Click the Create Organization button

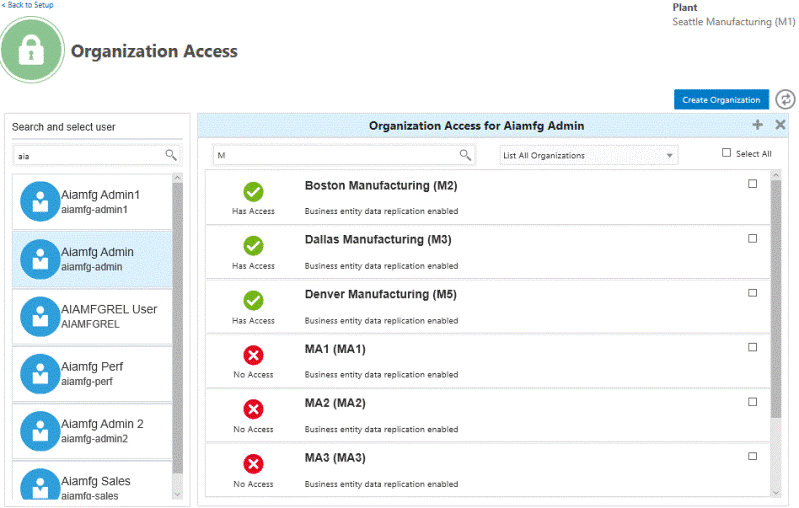pos(721,100)
